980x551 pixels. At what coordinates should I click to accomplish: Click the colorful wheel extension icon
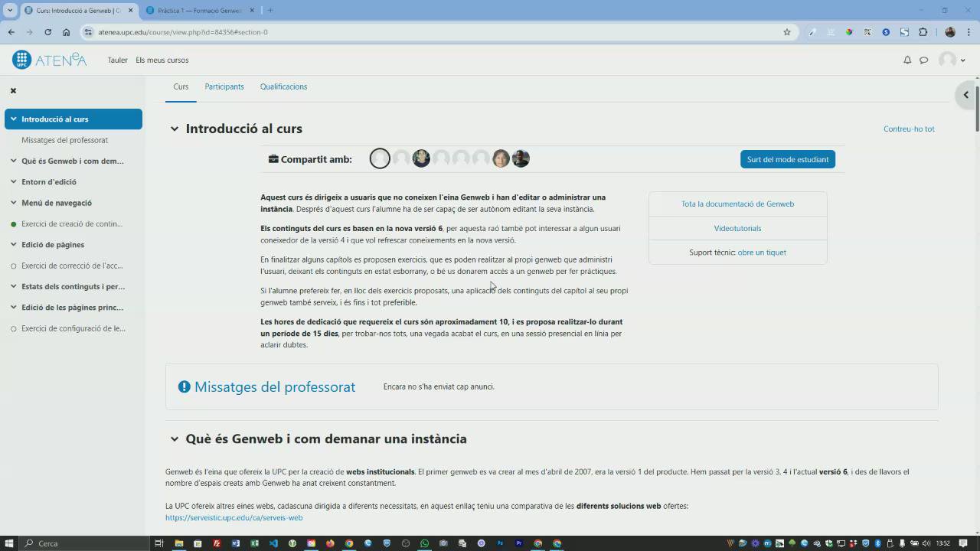click(x=849, y=32)
